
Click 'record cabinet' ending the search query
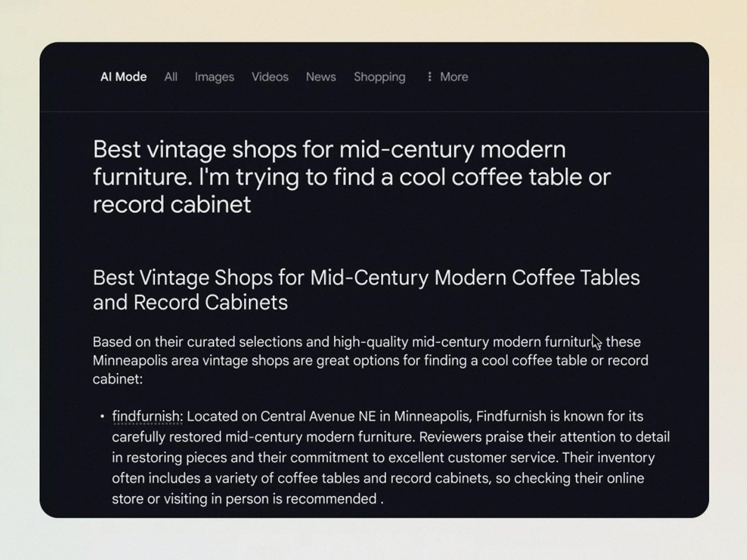(x=172, y=204)
